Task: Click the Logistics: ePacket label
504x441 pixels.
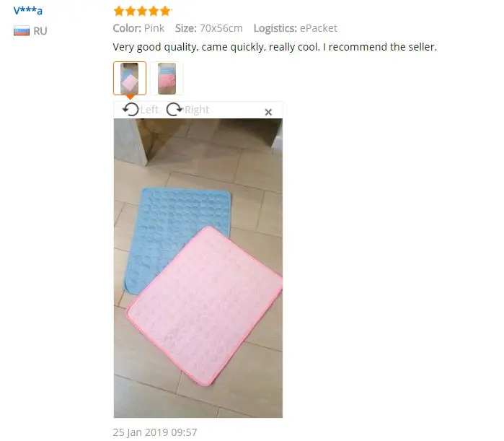Action: (x=296, y=28)
